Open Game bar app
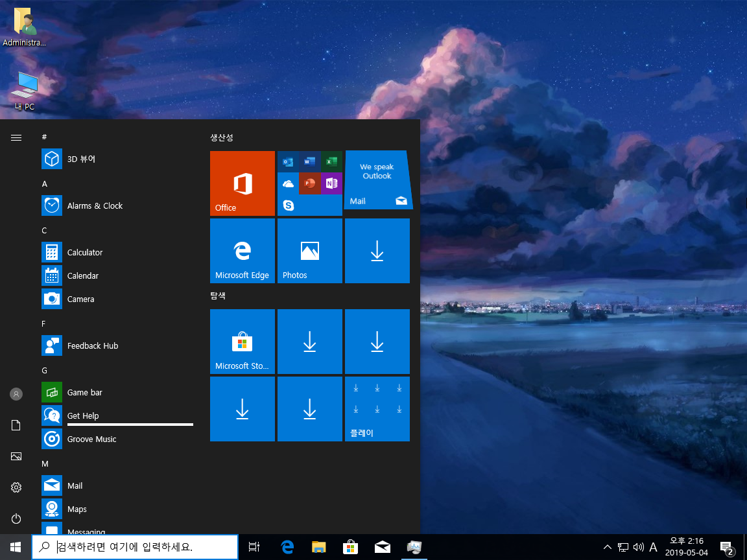747x560 pixels. [117, 392]
